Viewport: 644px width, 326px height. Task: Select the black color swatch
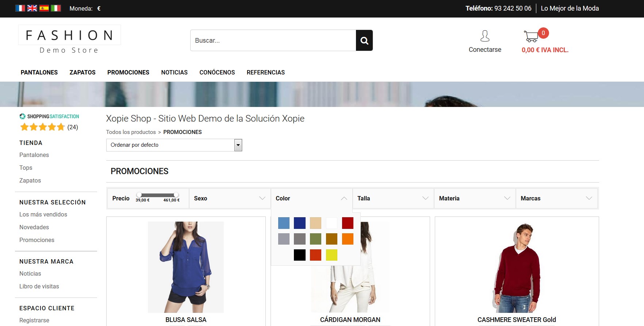pos(299,255)
